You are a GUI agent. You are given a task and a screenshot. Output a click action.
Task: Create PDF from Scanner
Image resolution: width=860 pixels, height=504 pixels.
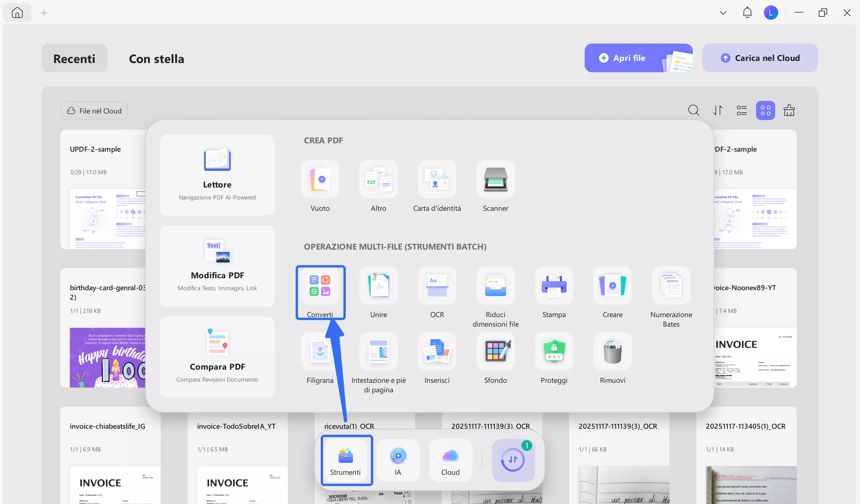click(495, 179)
